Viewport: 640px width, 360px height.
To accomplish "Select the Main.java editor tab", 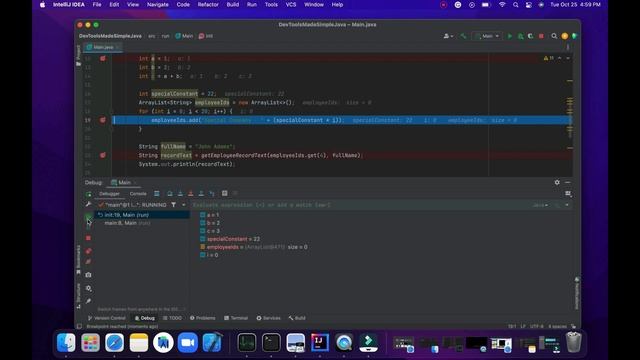I will (x=103, y=47).
